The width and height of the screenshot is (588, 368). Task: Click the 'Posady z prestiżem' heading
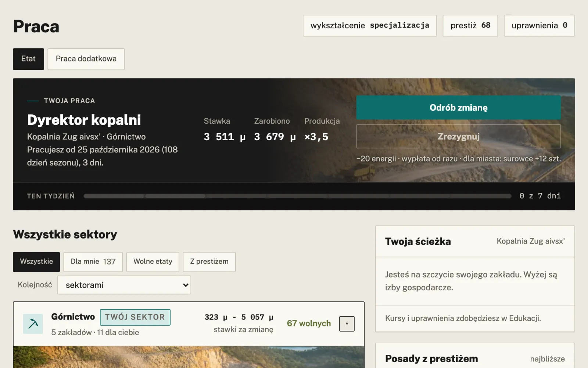pos(431,359)
